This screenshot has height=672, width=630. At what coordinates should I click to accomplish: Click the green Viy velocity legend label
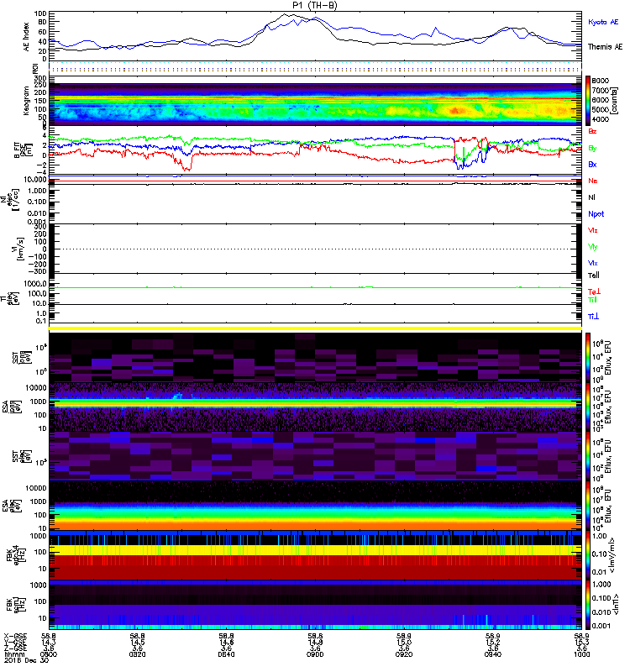coord(593,247)
